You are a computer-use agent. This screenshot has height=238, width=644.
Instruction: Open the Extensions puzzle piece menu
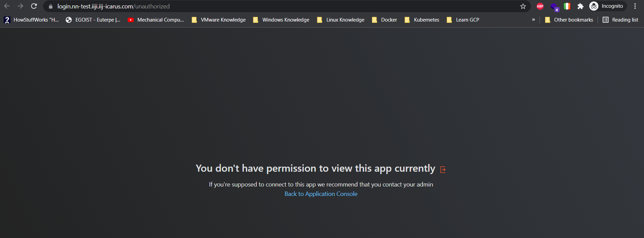580,6
